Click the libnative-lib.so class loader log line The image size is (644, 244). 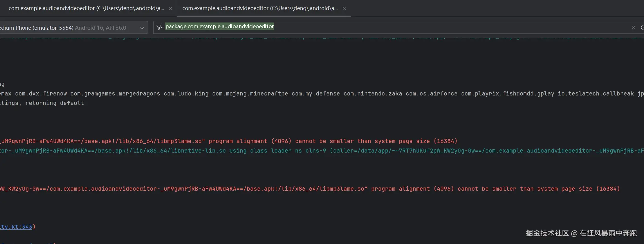coord(322,151)
